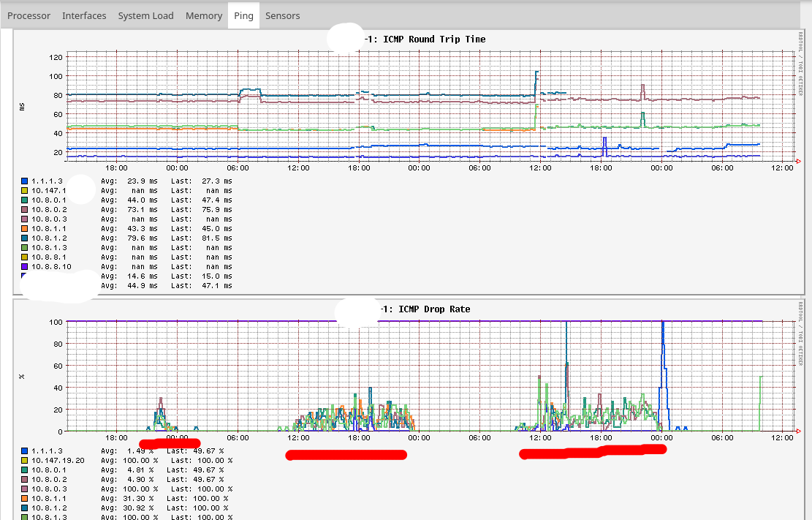Click the red arrow ending the drop-rate time axis
This screenshot has width=812, height=520.
(x=797, y=431)
